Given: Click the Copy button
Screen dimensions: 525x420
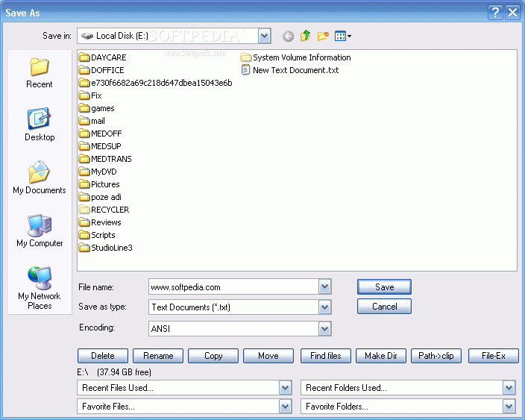Looking at the screenshot, I should [x=213, y=356].
